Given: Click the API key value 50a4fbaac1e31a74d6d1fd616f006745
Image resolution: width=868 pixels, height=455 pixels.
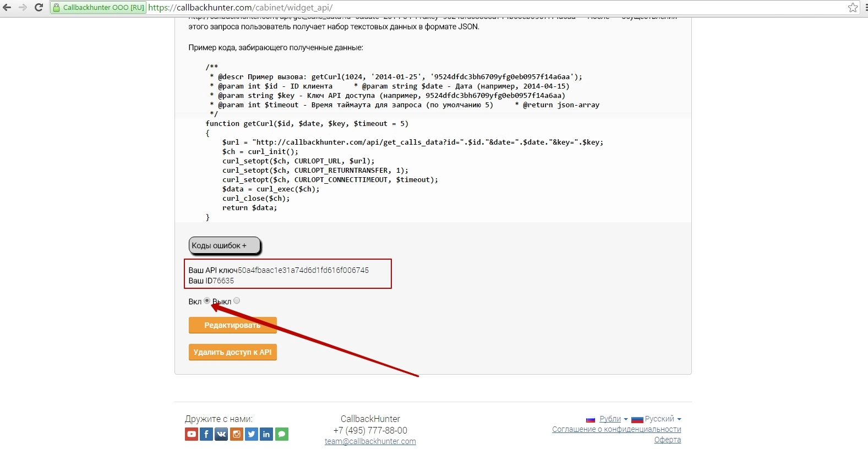Looking at the screenshot, I should pos(303,270).
